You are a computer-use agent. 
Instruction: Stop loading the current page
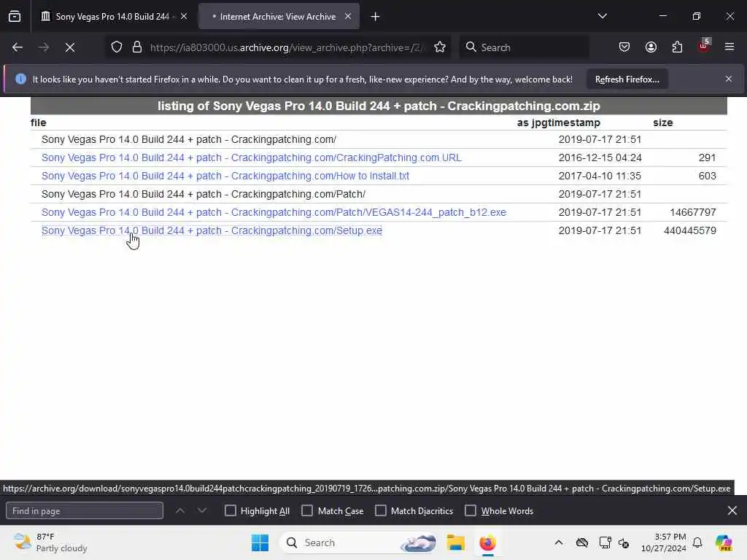70,47
